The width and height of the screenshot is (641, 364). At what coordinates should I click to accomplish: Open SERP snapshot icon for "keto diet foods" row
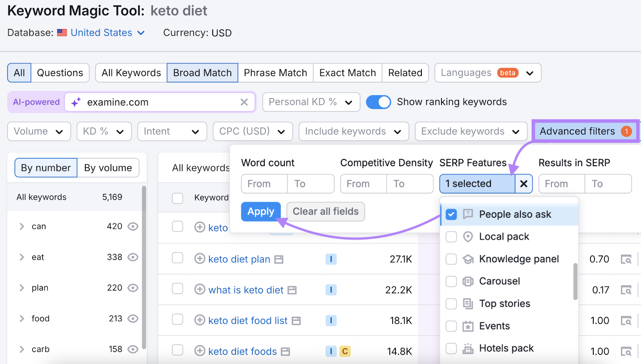coord(627,351)
